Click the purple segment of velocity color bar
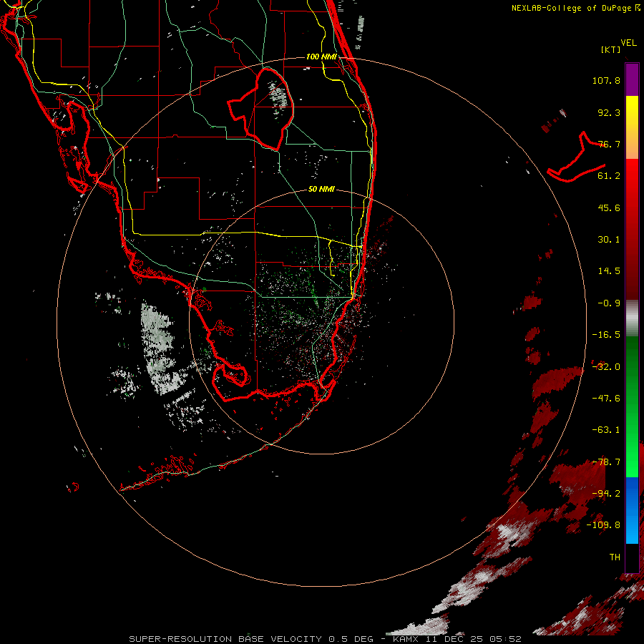 632,79
